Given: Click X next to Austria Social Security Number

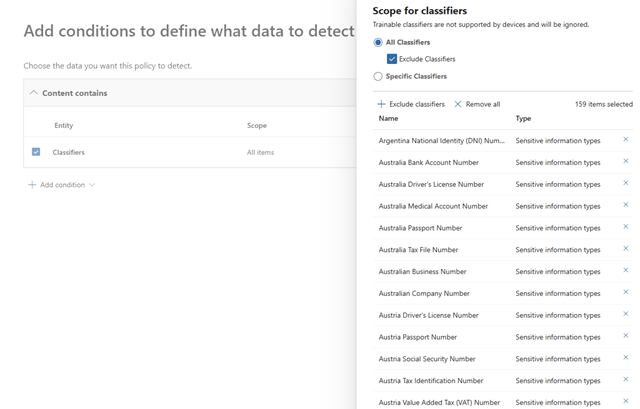Looking at the screenshot, I should pos(626,358).
